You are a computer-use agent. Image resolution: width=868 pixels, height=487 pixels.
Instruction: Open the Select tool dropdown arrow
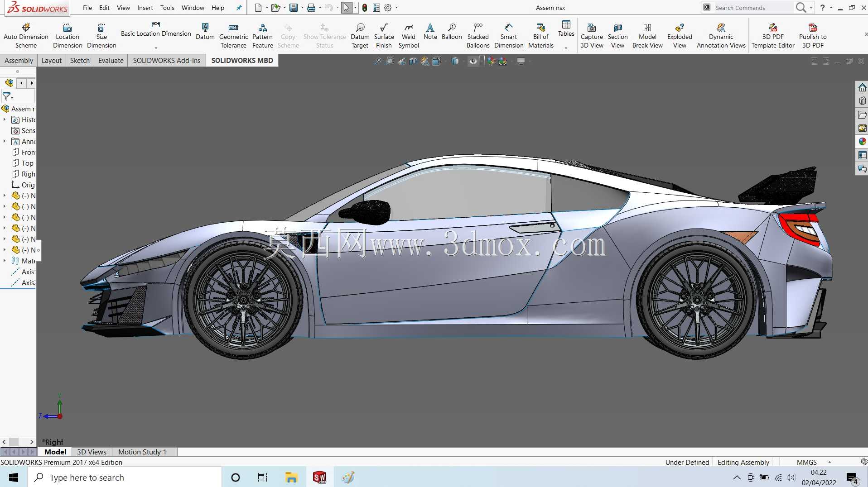pos(355,8)
